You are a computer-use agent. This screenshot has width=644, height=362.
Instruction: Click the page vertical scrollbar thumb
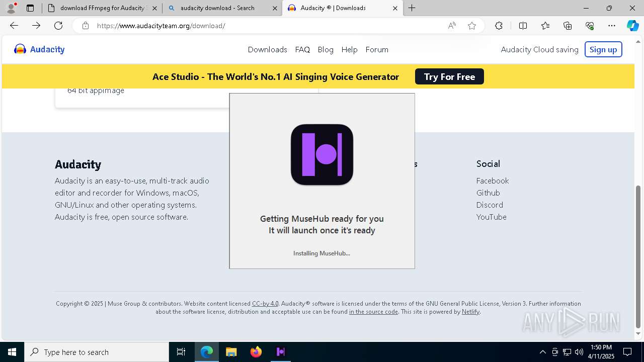(638, 256)
